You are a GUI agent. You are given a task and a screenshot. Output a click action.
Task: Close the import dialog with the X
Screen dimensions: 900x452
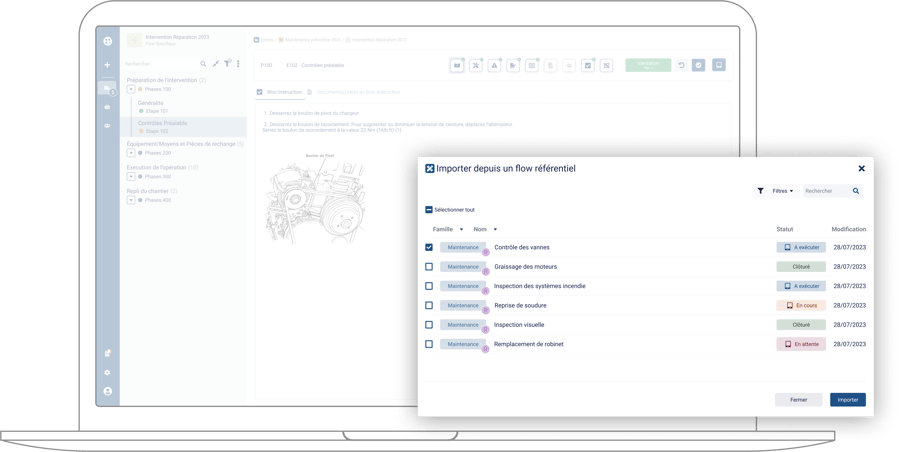click(862, 168)
